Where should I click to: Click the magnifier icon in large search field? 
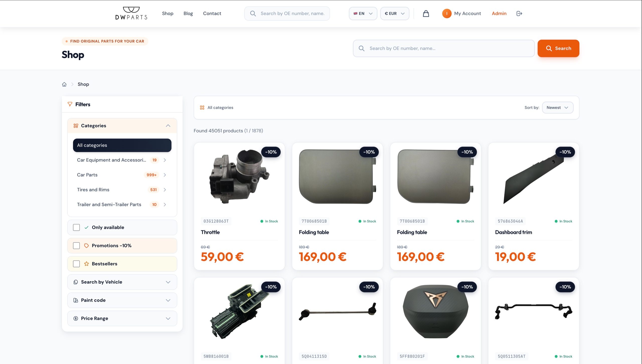coord(362,48)
